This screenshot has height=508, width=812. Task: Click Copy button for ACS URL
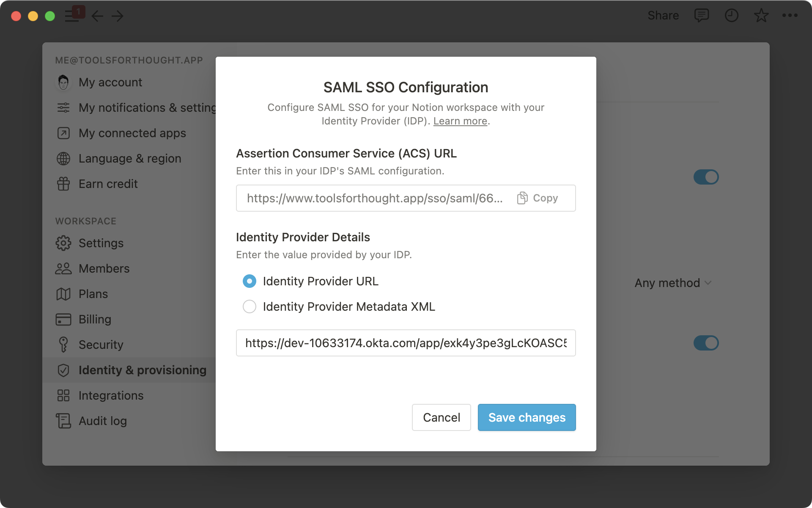537,198
